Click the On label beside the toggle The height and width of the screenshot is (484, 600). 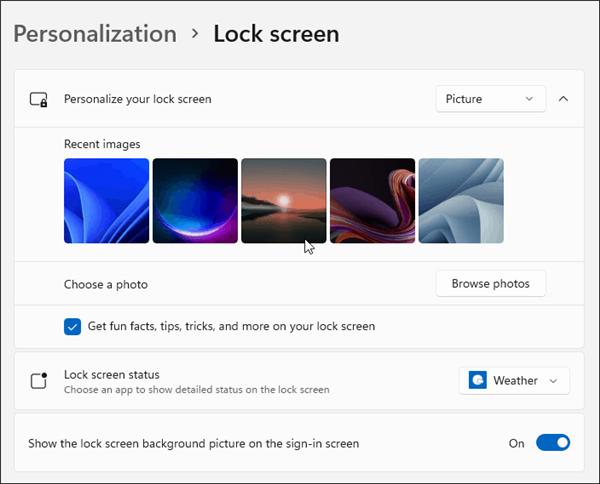pos(516,443)
